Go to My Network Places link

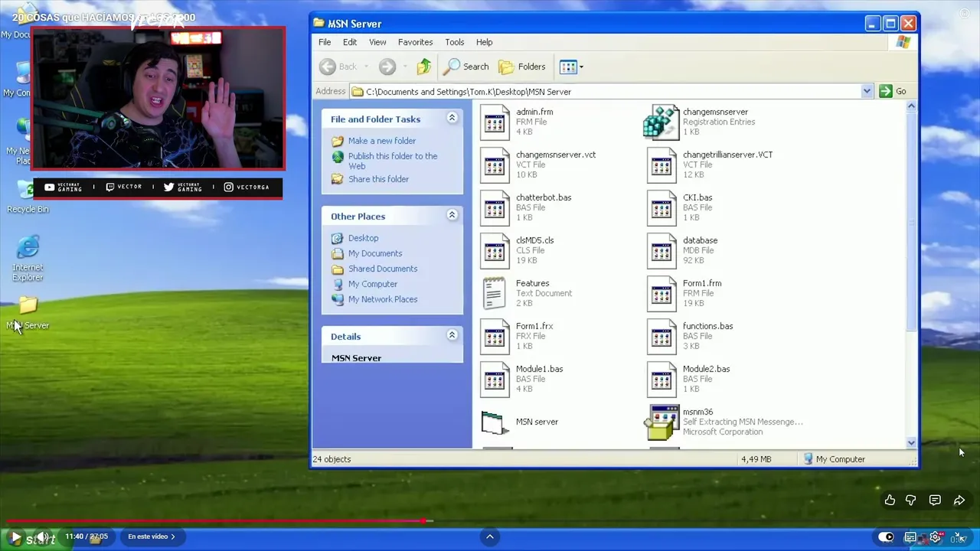383,299
